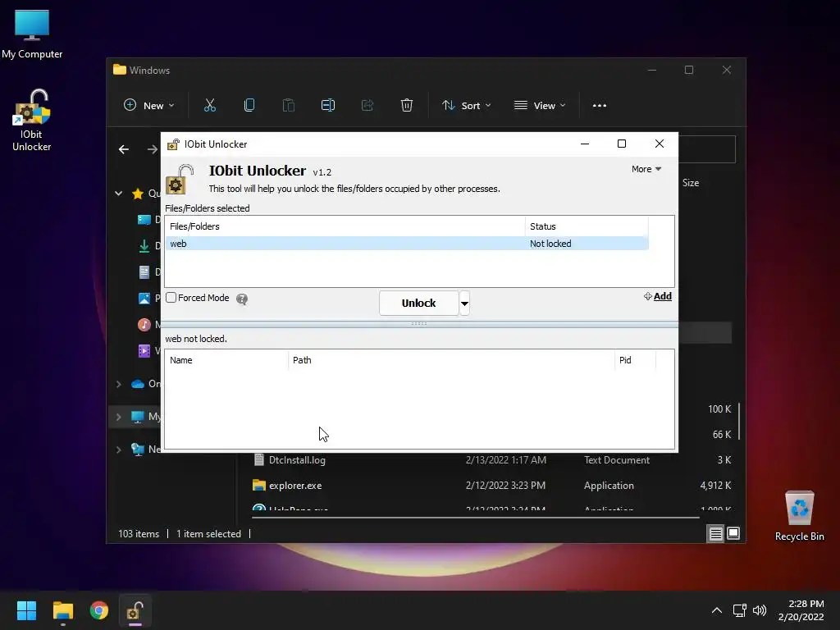Click the IObit Unlocker taskbar icon
The height and width of the screenshot is (630, 840).
(x=135, y=610)
